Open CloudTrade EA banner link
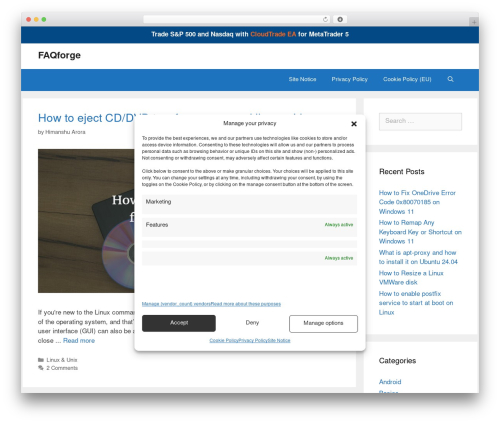500x423 pixels. click(x=273, y=34)
